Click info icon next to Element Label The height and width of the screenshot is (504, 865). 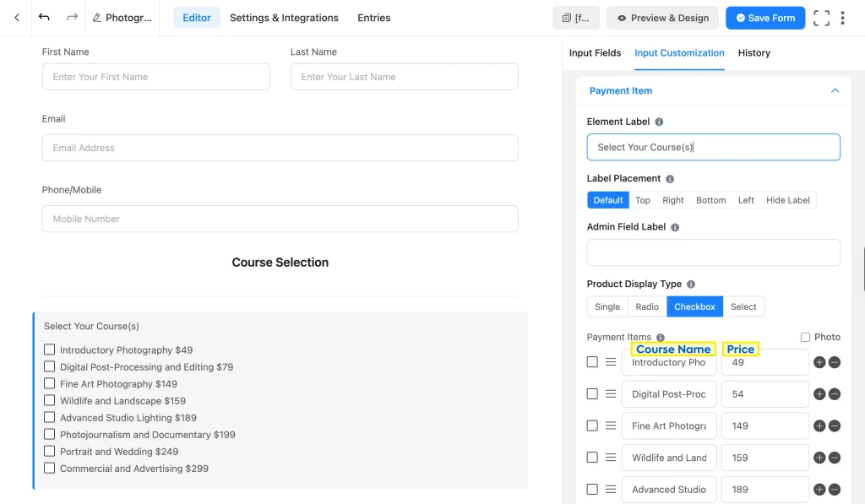click(x=659, y=122)
